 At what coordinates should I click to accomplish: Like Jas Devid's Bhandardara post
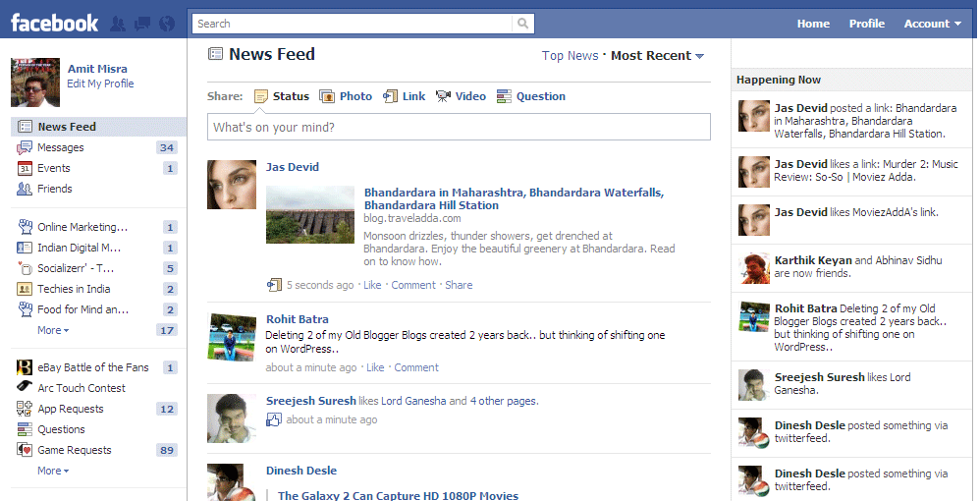coord(372,285)
